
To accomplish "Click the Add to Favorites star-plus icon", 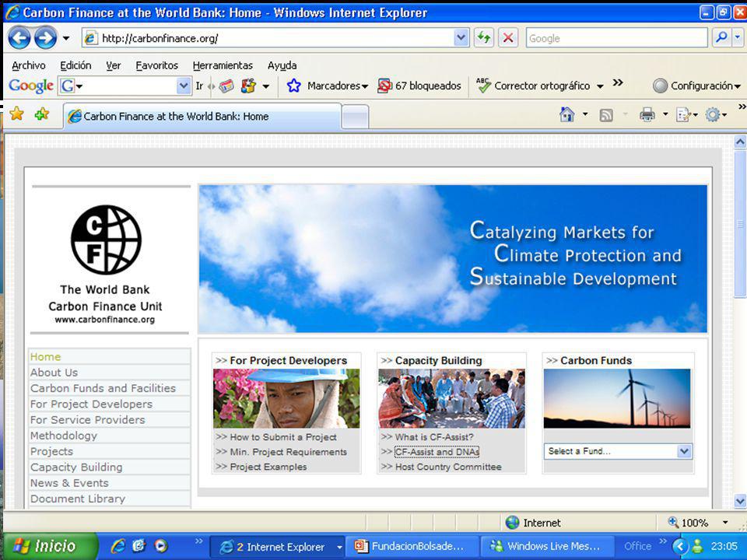I will click(42, 114).
